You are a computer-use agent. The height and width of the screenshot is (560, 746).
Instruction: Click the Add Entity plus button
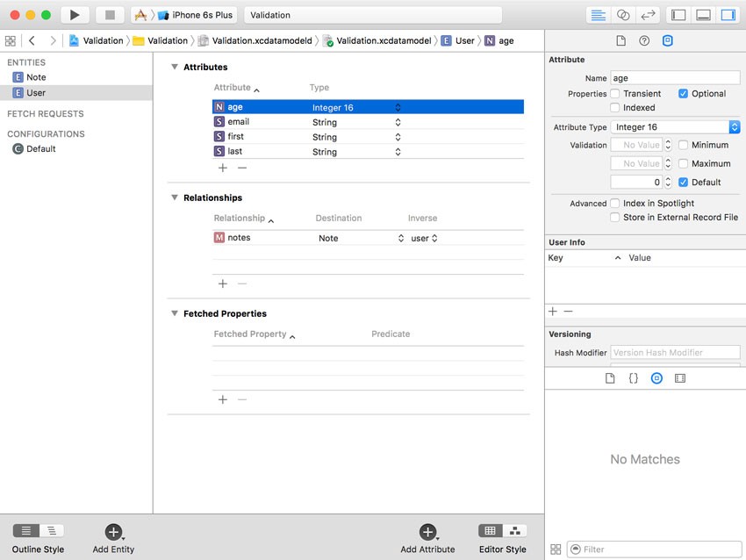[x=113, y=532]
